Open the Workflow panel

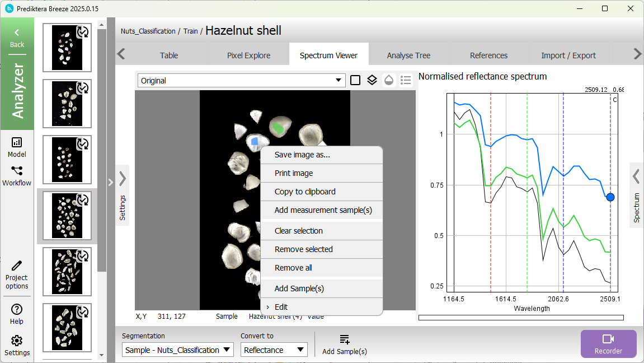click(17, 176)
